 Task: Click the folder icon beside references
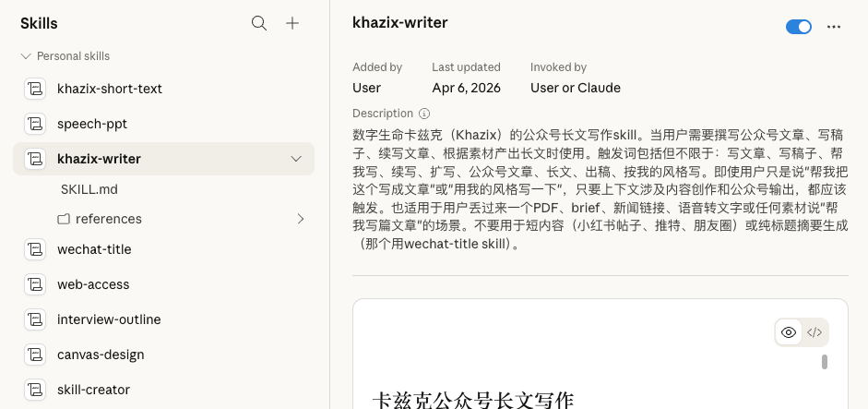[64, 220]
